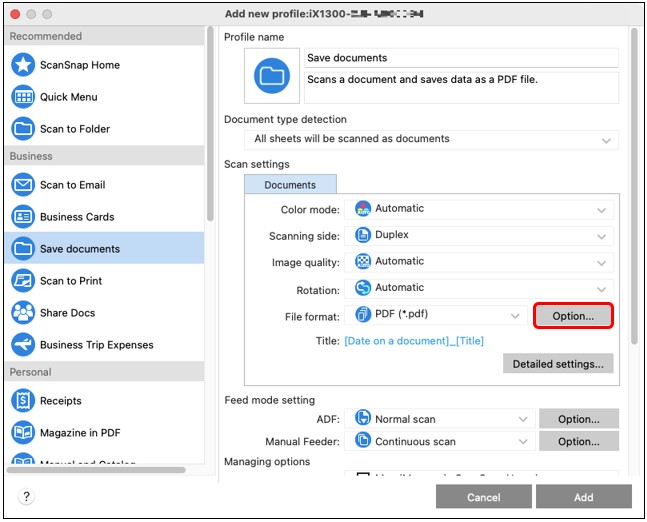Screen dimensions: 647x522
Task: Click the Rotation Automatic icon
Action: click(363, 288)
